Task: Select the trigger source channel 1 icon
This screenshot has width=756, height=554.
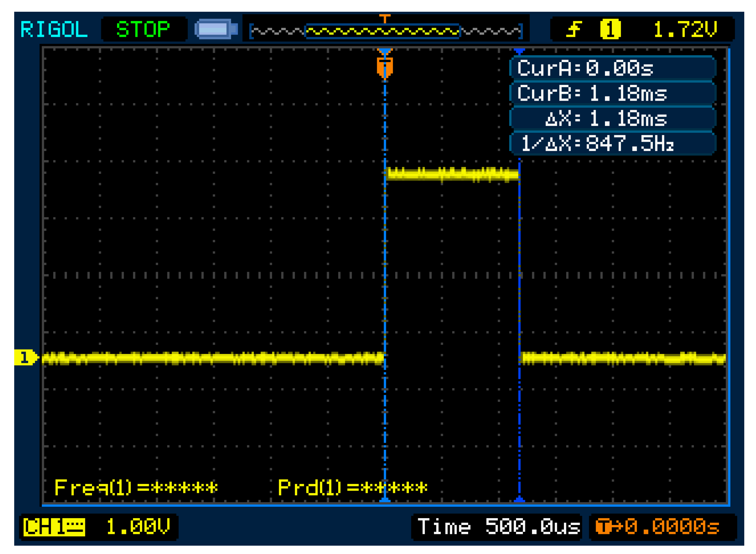Action: 611,30
